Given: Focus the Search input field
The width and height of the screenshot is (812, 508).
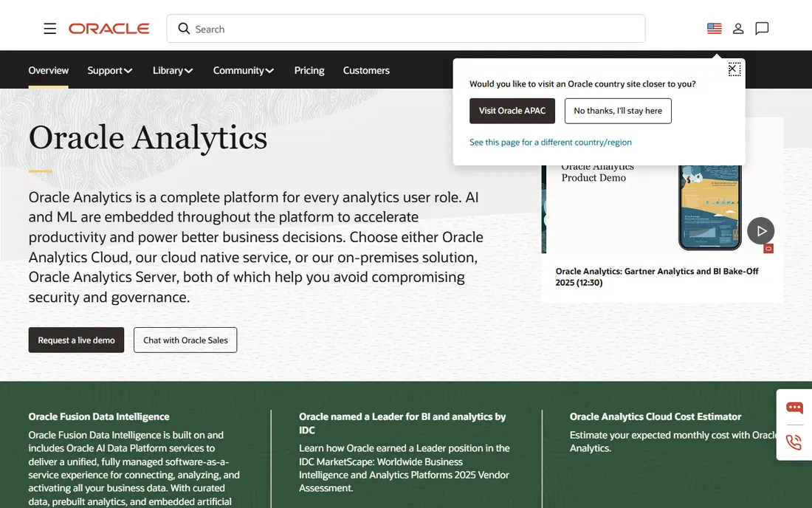Looking at the screenshot, I should click(405, 29).
